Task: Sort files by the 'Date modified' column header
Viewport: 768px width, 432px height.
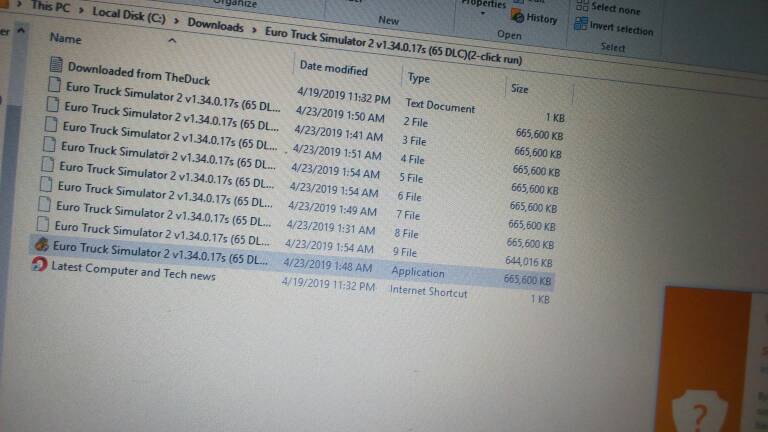Action: pyautogui.click(x=334, y=68)
